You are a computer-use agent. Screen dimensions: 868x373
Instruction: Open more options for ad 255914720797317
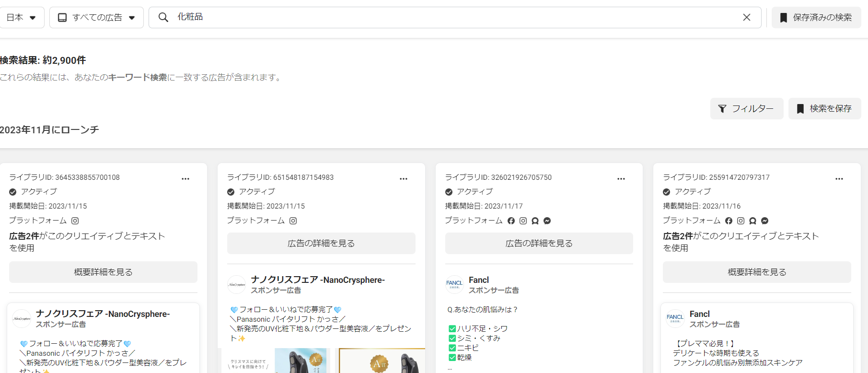point(839,179)
